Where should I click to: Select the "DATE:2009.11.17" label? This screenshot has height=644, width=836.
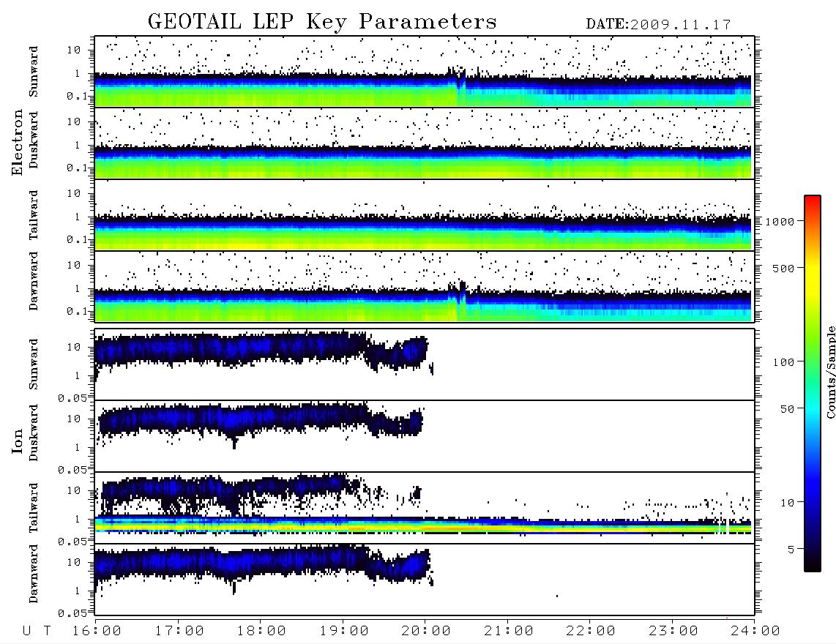click(x=658, y=25)
